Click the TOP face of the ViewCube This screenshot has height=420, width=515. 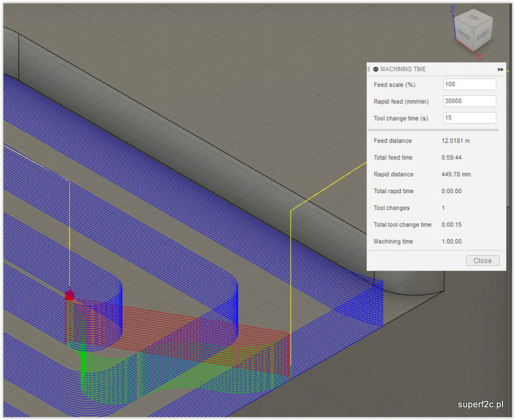point(474,19)
